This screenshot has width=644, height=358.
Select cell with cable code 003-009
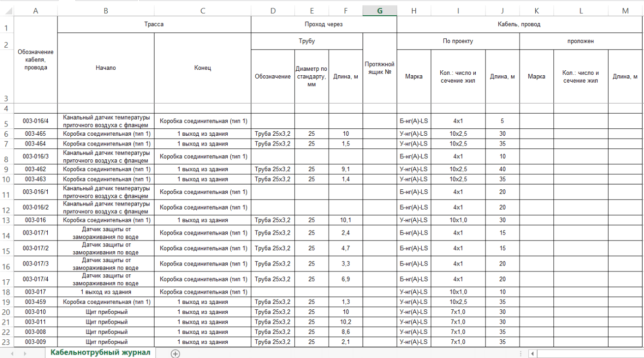tap(35, 342)
